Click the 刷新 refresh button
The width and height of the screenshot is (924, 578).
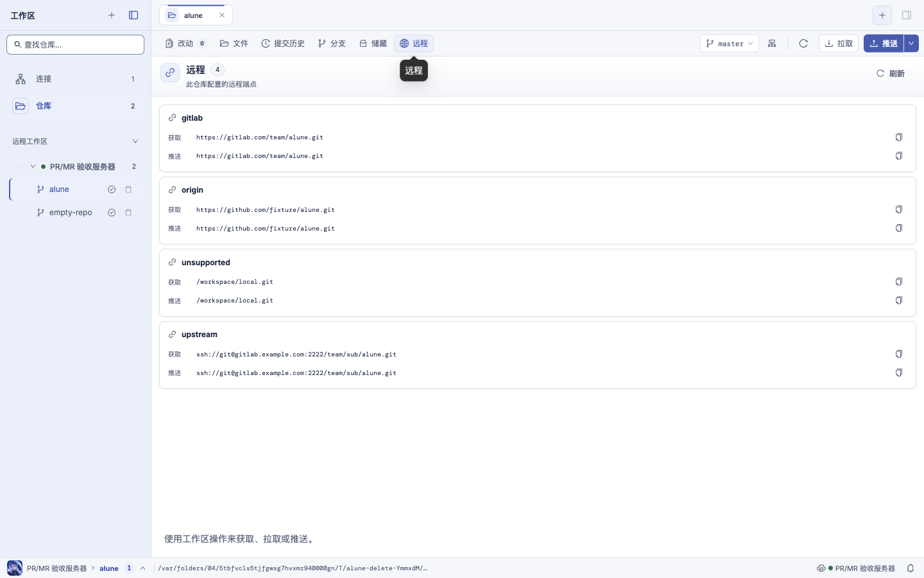pos(891,74)
